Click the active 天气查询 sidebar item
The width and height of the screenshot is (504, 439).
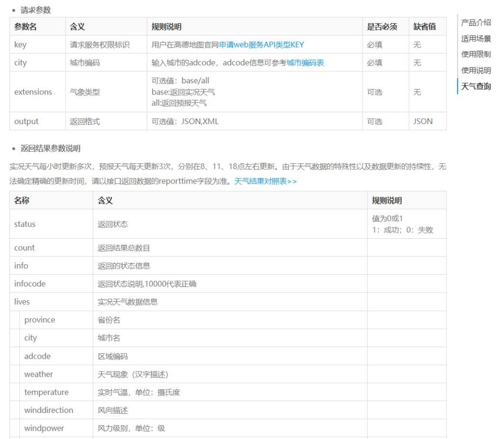coord(475,87)
